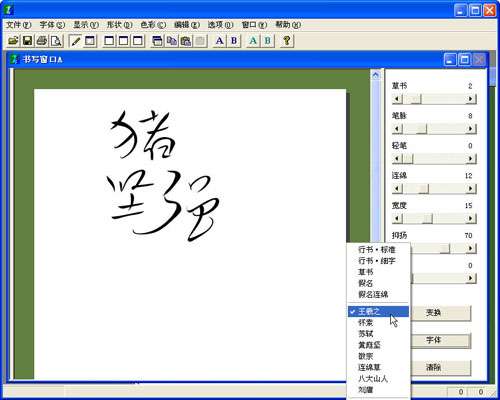
Task: Click the teal letter B toolbar icon
Action: pyautogui.click(x=267, y=41)
